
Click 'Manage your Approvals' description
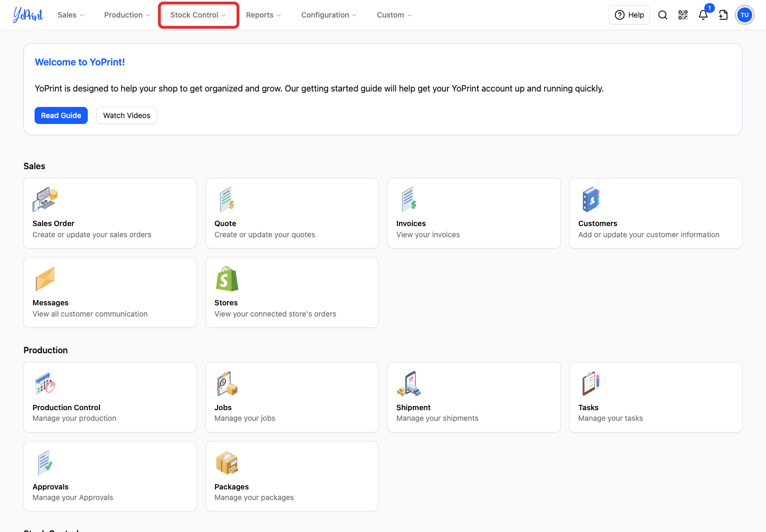73,497
